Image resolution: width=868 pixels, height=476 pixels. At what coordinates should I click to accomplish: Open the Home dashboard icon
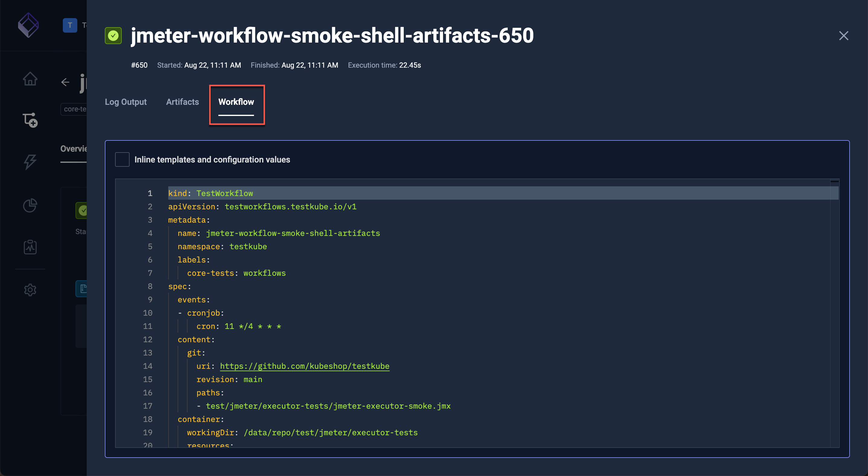[x=30, y=79]
